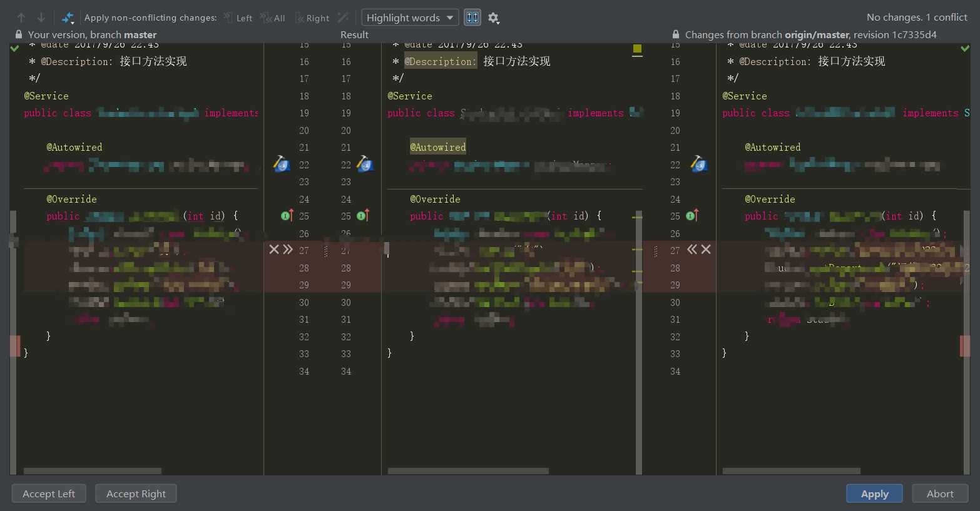
Task: Go to previous difference arrow
Action: click(21, 18)
